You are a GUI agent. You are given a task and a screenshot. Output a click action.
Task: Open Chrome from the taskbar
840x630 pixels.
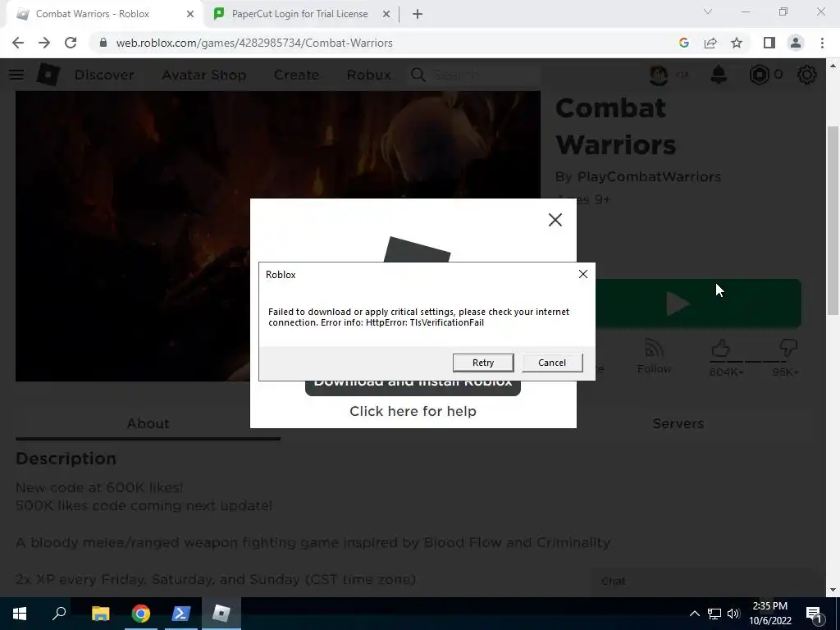click(x=140, y=614)
